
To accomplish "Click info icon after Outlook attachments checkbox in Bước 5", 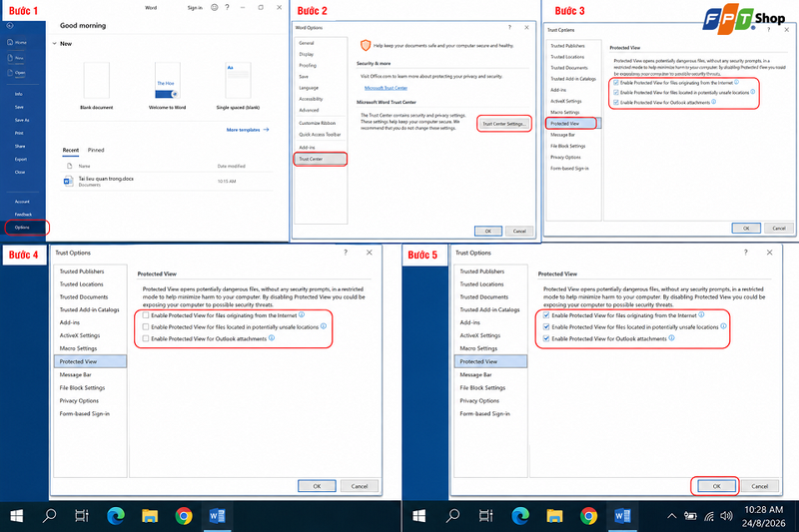I will click(671, 338).
